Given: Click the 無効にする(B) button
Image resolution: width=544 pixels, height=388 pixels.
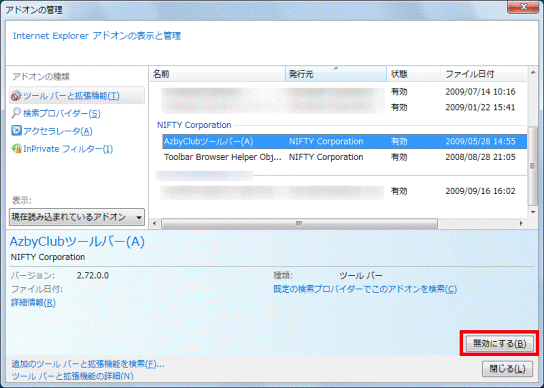Looking at the screenshot, I should click(x=499, y=344).
